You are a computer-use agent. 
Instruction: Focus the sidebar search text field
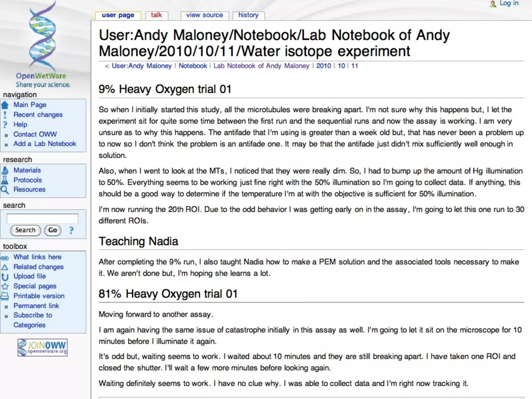(x=42, y=219)
